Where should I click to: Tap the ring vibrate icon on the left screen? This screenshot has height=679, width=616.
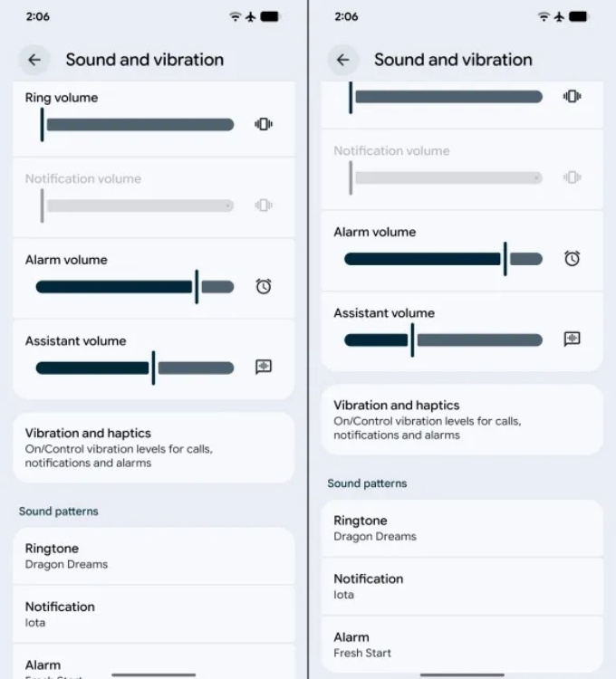(x=264, y=124)
